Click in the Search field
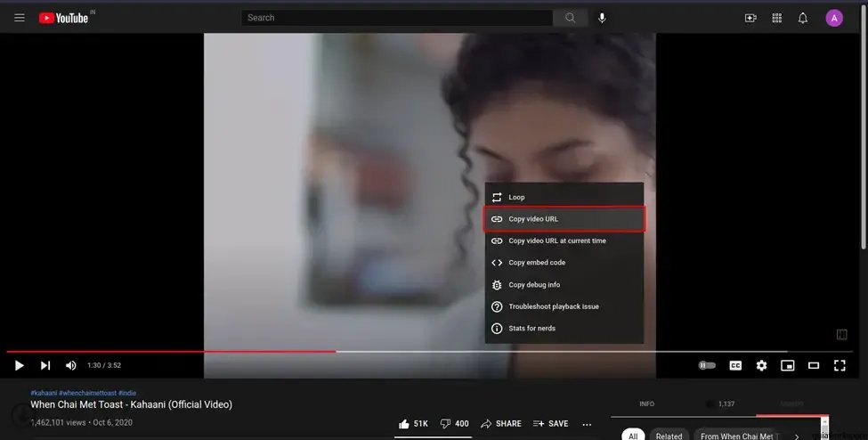The height and width of the screenshot is (440, 868). click(x=397, y=18)
